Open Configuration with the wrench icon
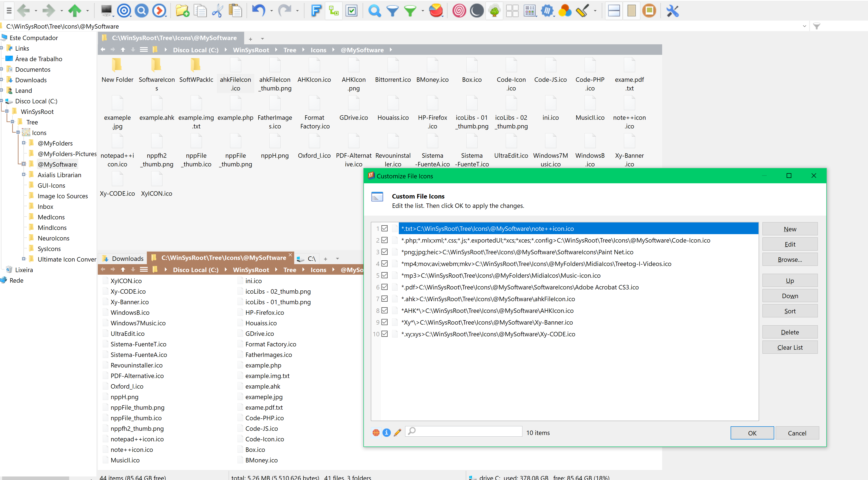The image size is (868, 480). tap(672, 11)
